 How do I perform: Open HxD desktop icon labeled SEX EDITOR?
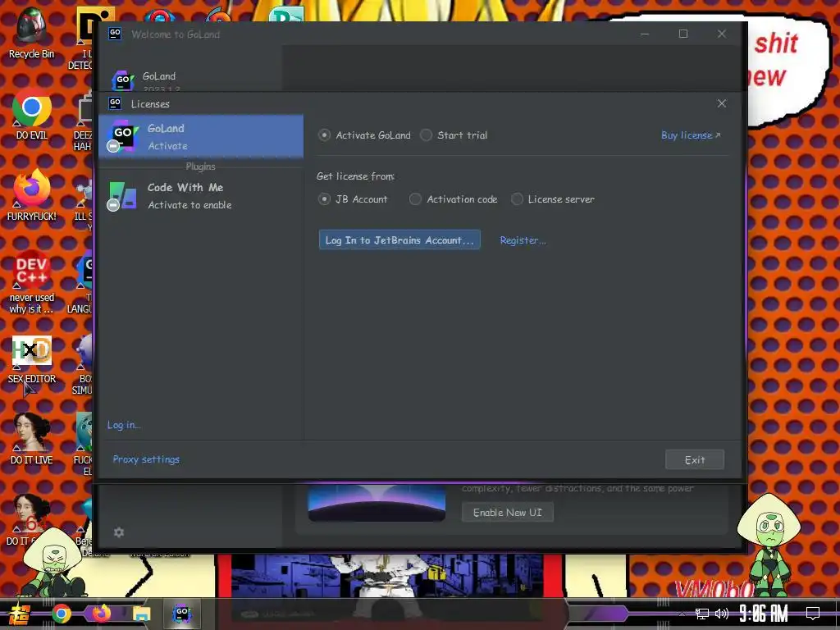pyautogui.click(x=32, y=359)
